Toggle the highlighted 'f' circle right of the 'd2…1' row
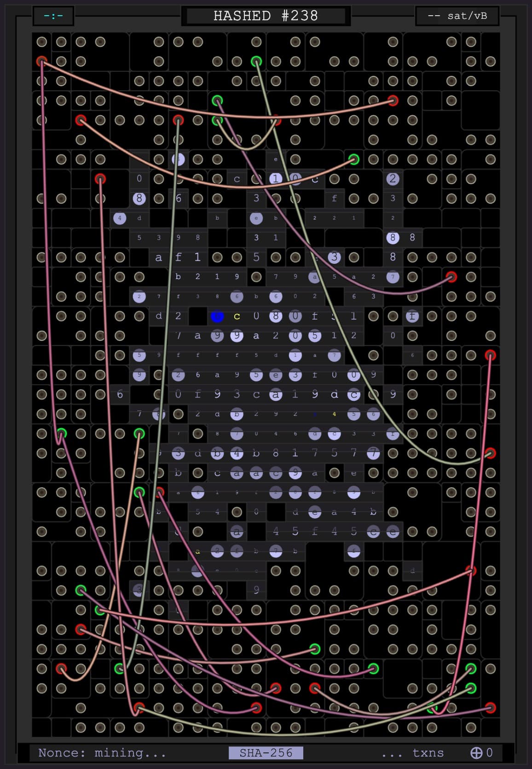Image resolution: width=532 pixels, height=769 pixels. point(412,316)
